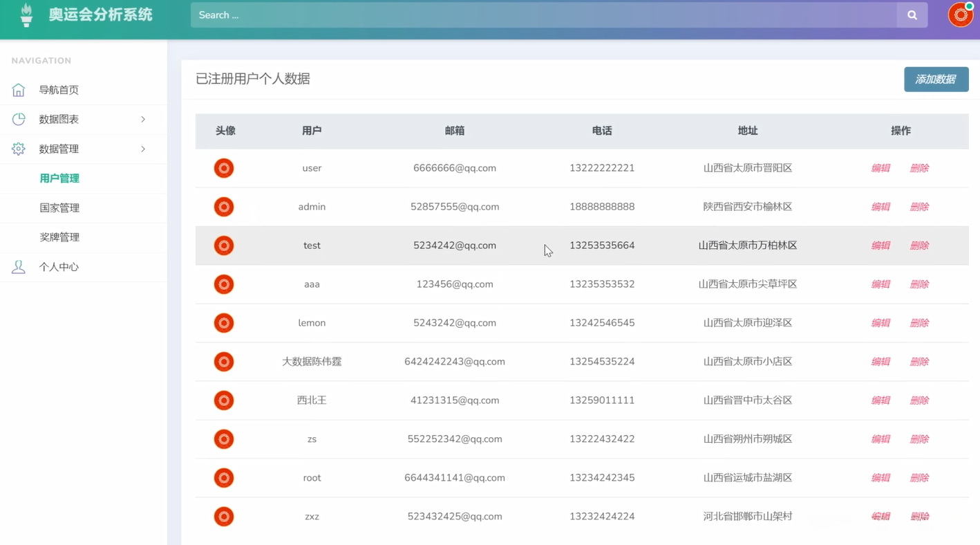The image size is (980, 545).
Task: Click the 电话 column header
Action: pos(602,131)
